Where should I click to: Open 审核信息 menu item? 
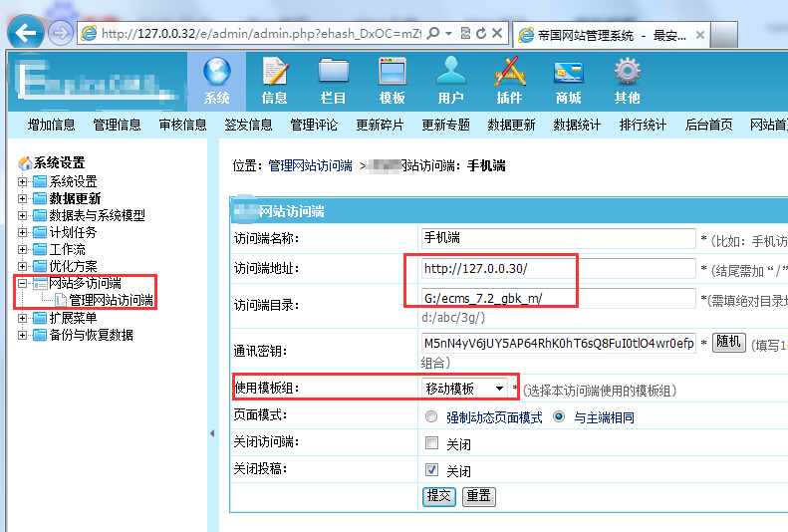click(183, 125)
